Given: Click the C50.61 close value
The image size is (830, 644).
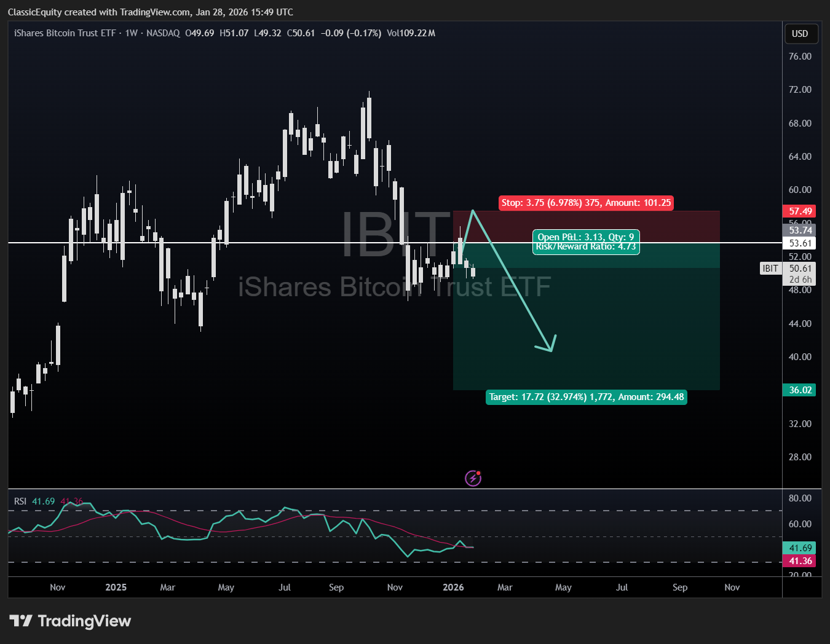Looking at the screenshot, I should (301, 33).
